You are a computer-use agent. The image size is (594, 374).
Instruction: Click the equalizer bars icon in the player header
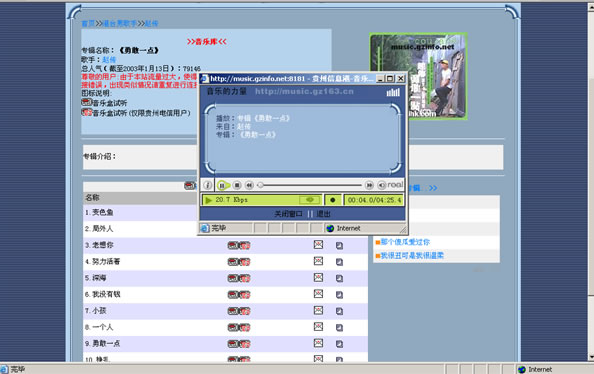(393, 92)
